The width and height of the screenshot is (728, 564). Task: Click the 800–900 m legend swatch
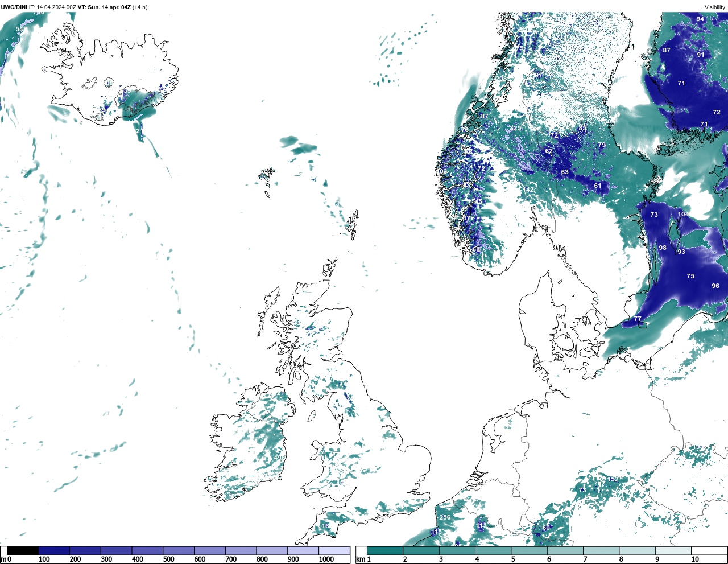pyautogui.click(x=272, y=550)
